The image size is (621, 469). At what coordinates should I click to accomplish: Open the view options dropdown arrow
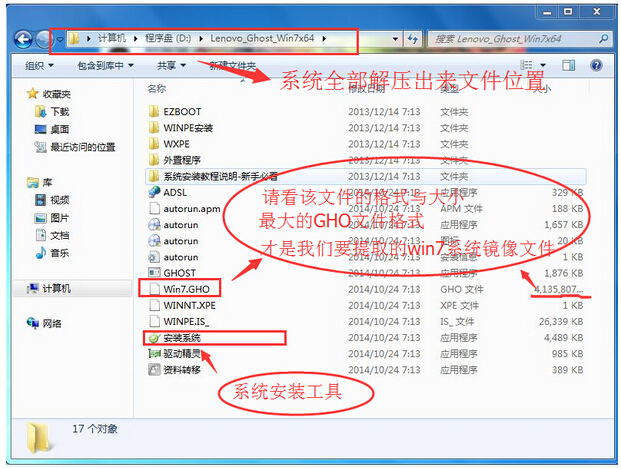pos(543,65)
